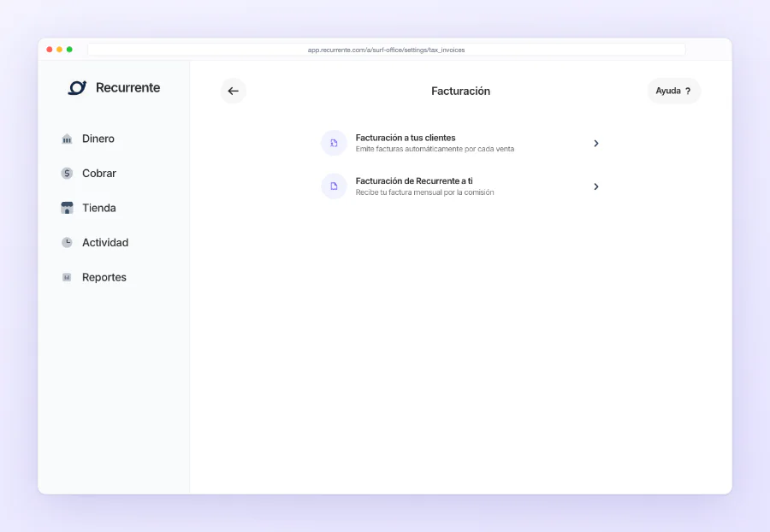
Task: Open Reportes from the sidebar
Action: tap(104, 277)
